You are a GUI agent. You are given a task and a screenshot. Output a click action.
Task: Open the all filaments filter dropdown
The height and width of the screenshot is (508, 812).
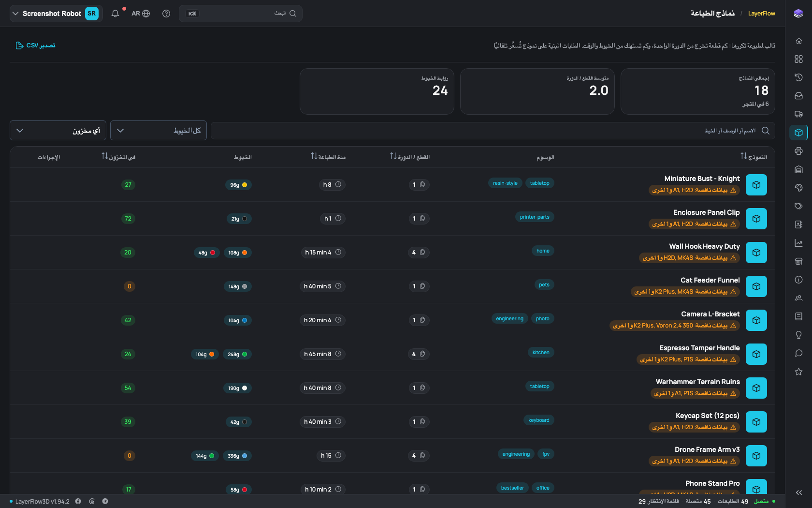pos(159,131)
